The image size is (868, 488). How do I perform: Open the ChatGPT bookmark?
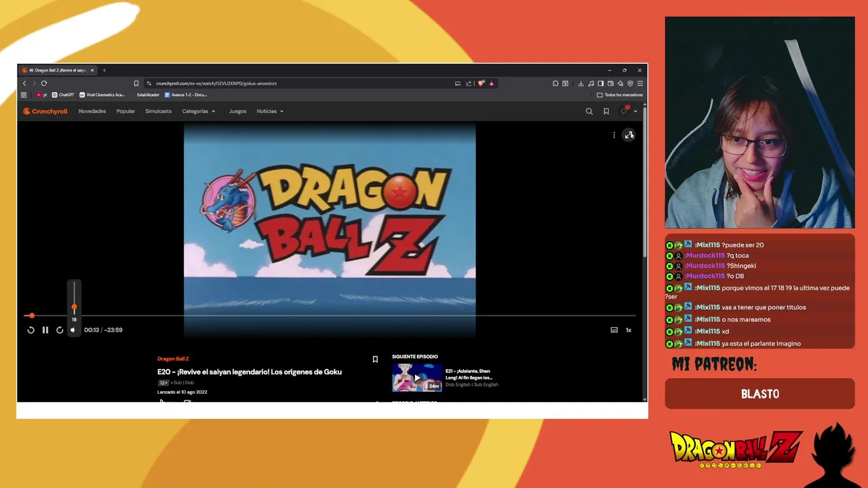[63, 95]
